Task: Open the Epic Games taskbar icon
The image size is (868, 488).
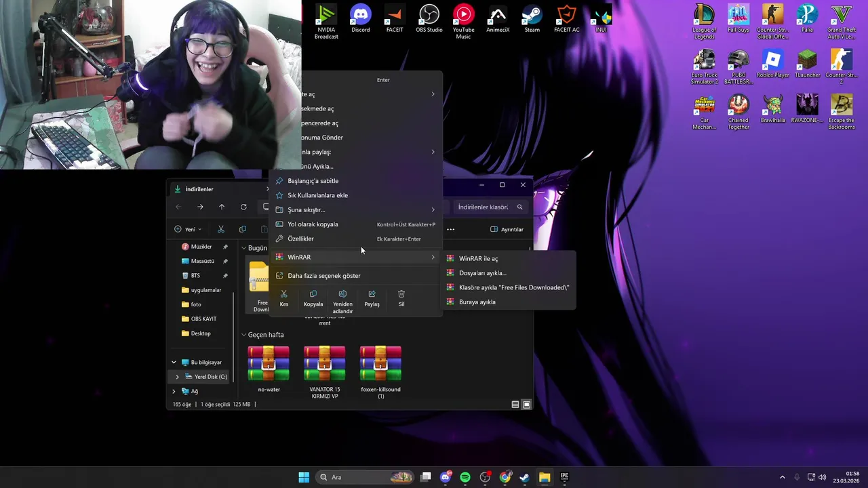Action: pyautogui.click(x=564, y=477)
